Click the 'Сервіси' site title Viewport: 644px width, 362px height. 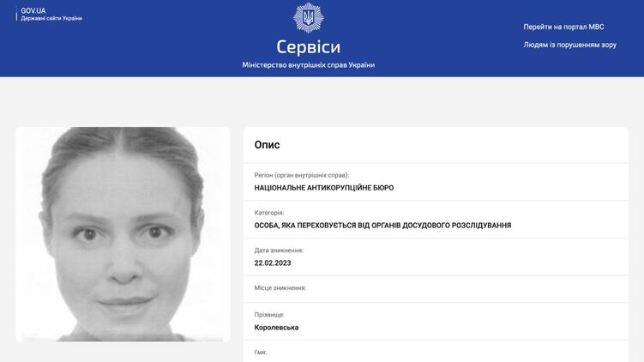point(309,47)
